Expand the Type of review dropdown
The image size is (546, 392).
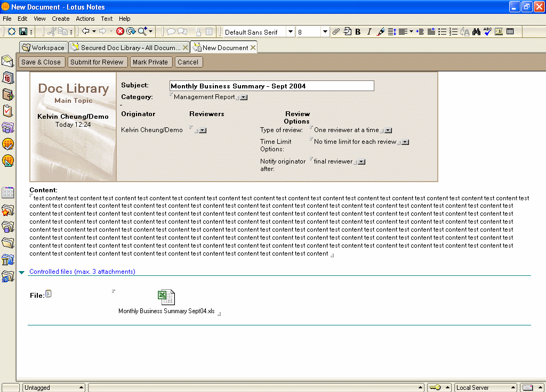pyautogui.click(x=388, y=130)
